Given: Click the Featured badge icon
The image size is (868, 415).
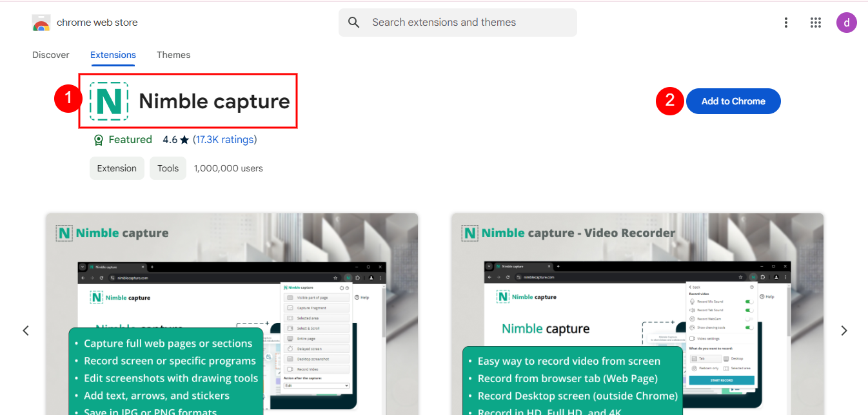Looking at the screenshot, I should [x=98, y=140].
